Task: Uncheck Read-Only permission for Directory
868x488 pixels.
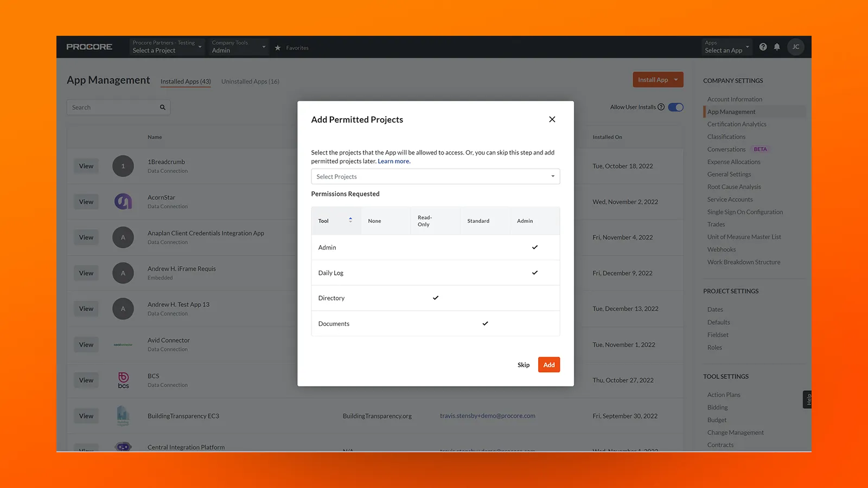Action: point(436,298)
